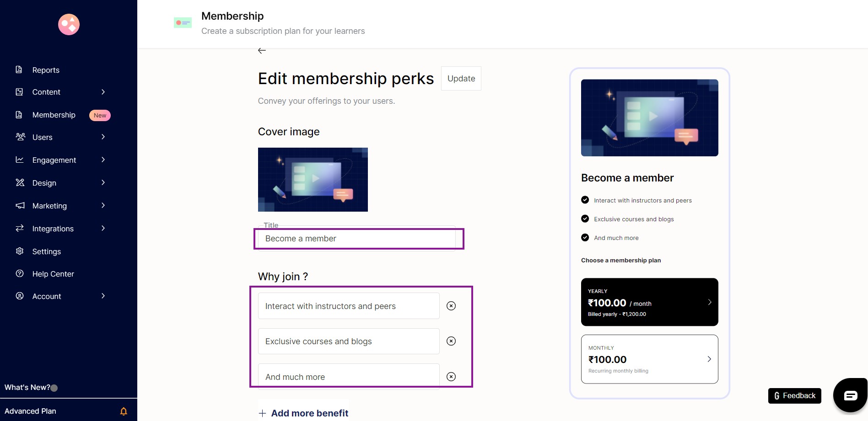This screenshot has height=421, width=868.
Task: Click the Engagement chart icon
Action: 20,160
